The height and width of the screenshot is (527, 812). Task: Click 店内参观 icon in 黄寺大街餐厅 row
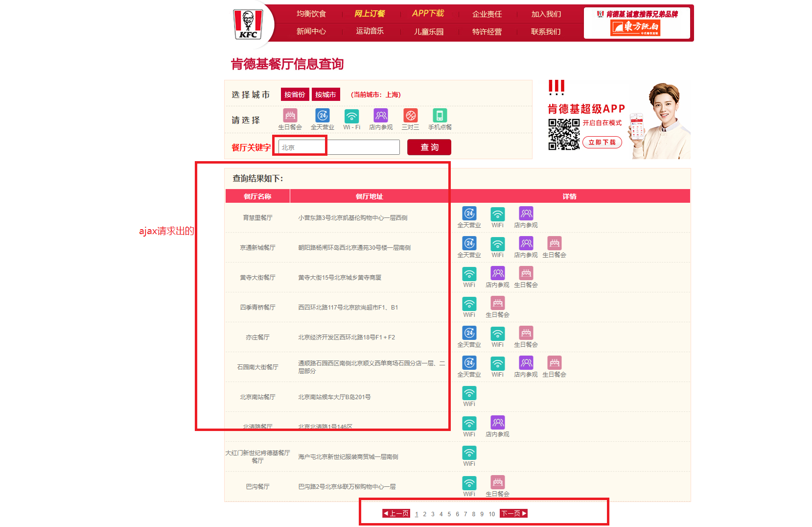click(498, 273)
